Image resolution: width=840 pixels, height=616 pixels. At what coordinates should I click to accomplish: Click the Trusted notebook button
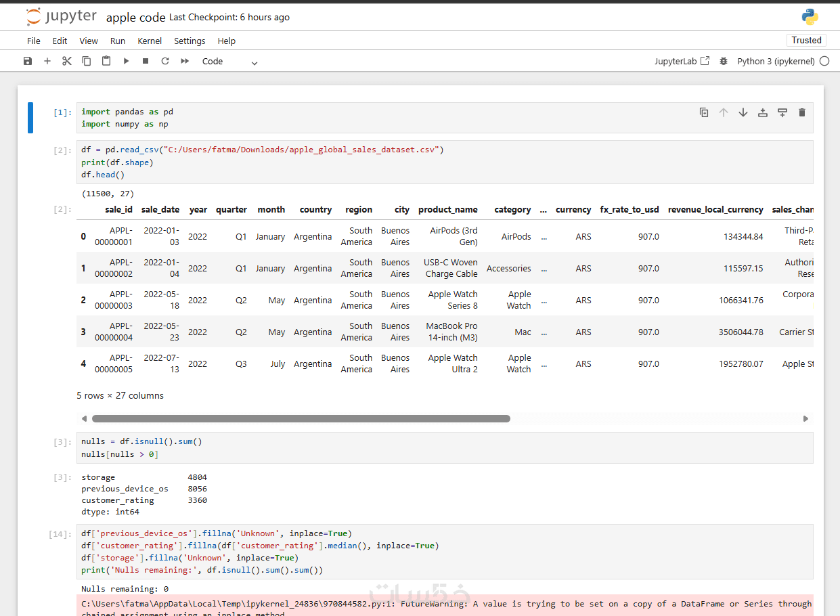806,40
